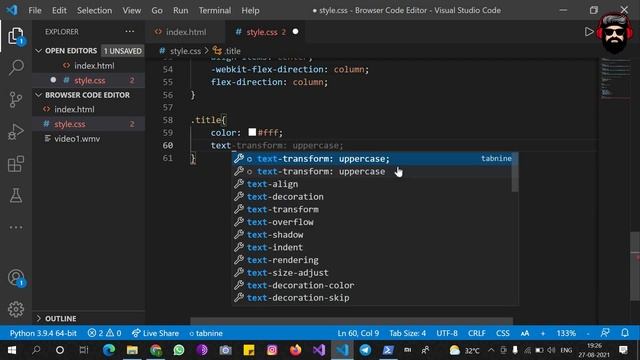
Task: Open errors and warnings status indicator
Action: point(104,333)
